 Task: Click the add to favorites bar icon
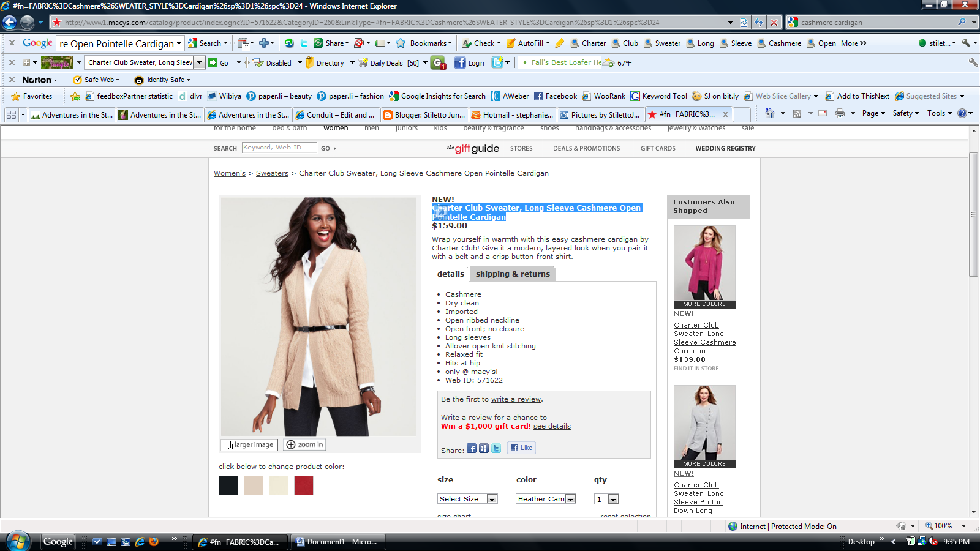tap(75, 96)
